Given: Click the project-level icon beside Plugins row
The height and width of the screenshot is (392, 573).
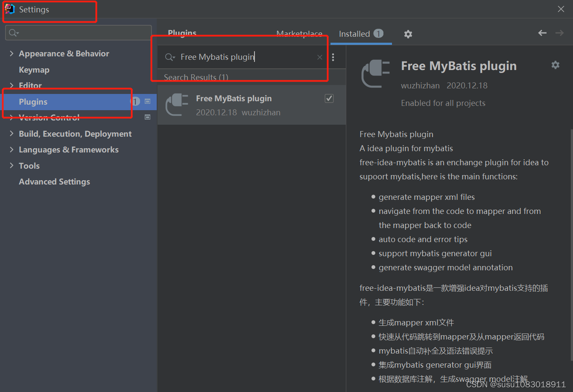Looking at the screenshot, I should [x=148, y=101].
